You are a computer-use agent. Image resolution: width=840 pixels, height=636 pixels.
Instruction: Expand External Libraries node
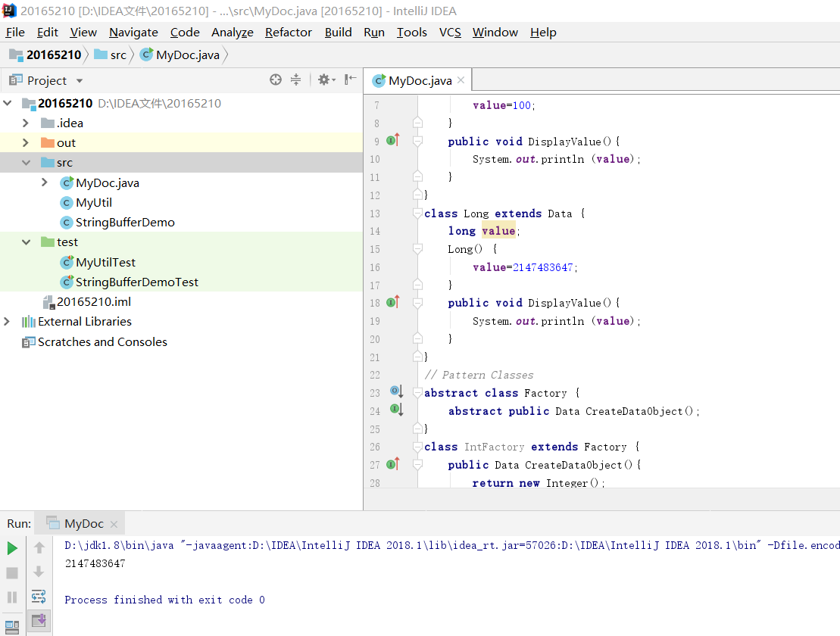[8, 321]
